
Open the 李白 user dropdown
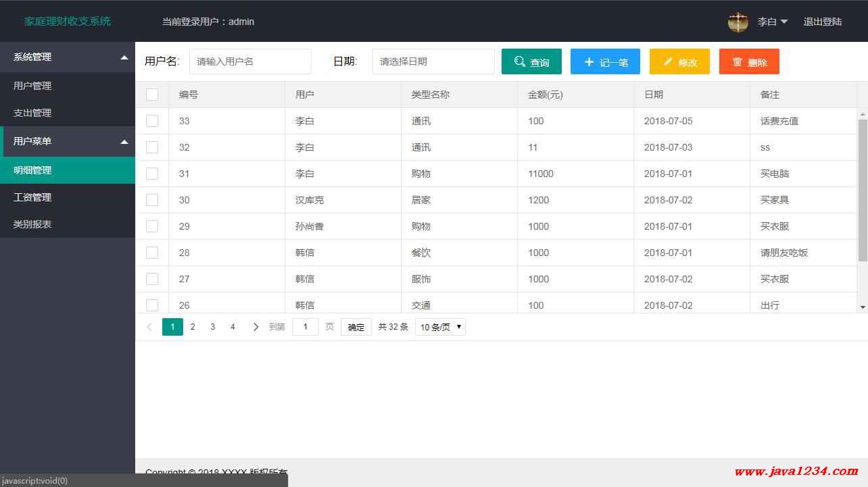coord(773,22)
